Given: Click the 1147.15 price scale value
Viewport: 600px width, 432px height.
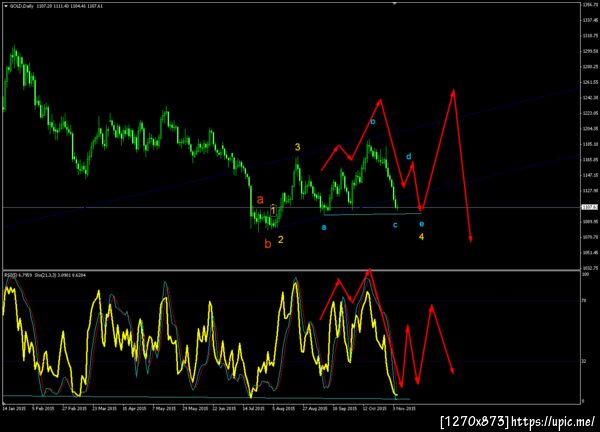Looking at the screenshot, I should click(x=590, y=175).
